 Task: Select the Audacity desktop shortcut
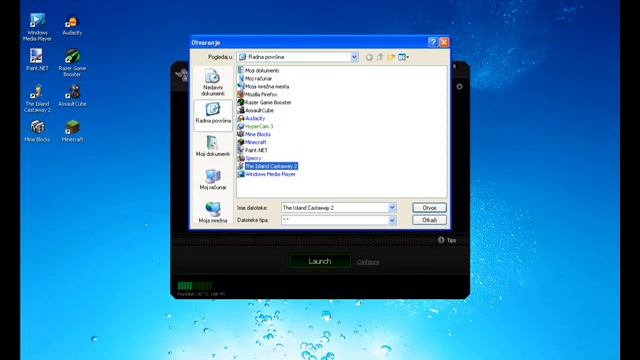[x=72, y=25]
